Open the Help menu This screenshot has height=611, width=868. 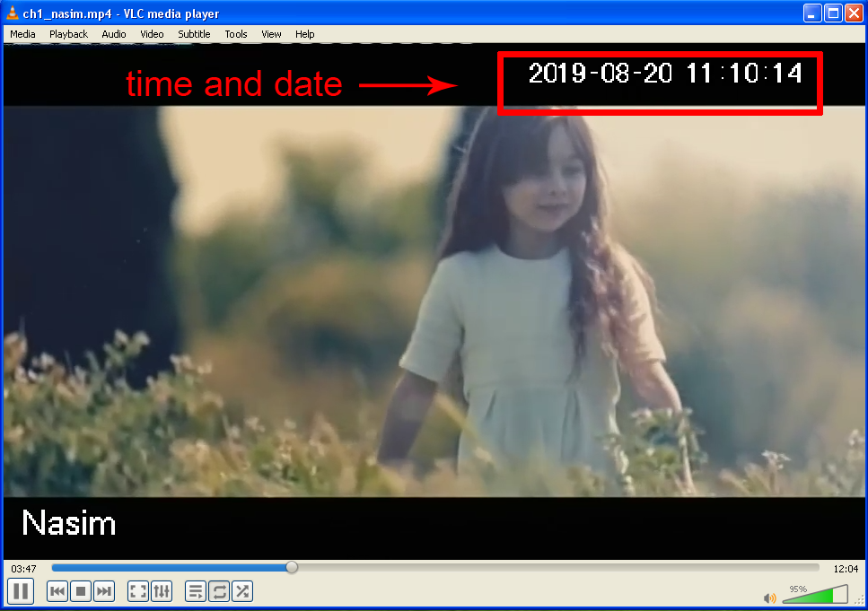(304, 34)
